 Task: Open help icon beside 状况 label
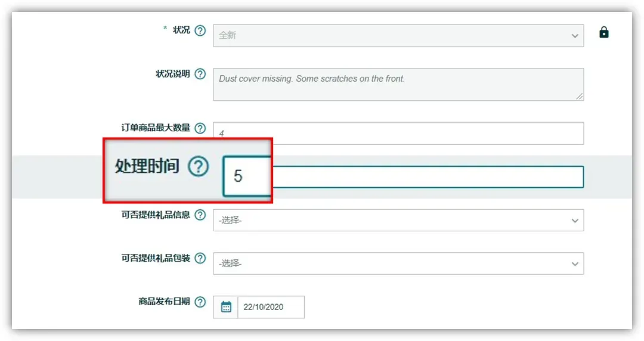(x=200, y=30)
